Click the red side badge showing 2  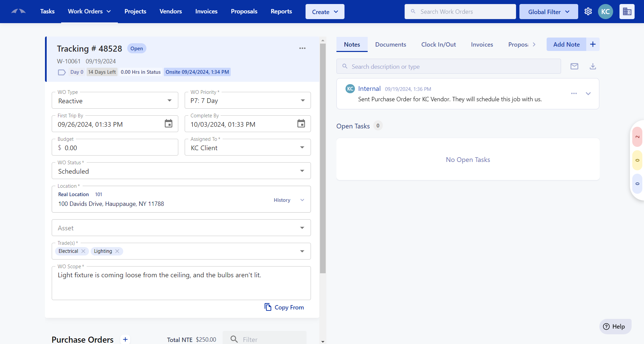click(x=637, y=137)
